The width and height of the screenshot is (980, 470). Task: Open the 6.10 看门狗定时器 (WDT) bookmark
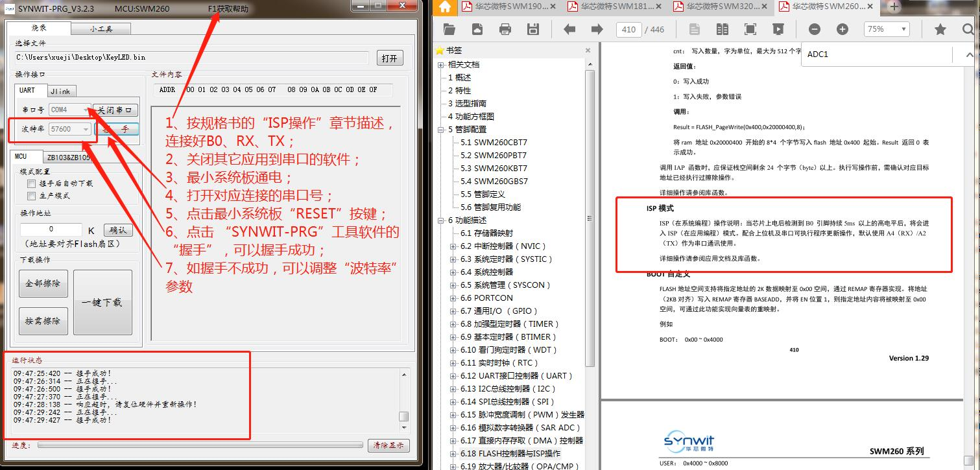pos(509,350)
